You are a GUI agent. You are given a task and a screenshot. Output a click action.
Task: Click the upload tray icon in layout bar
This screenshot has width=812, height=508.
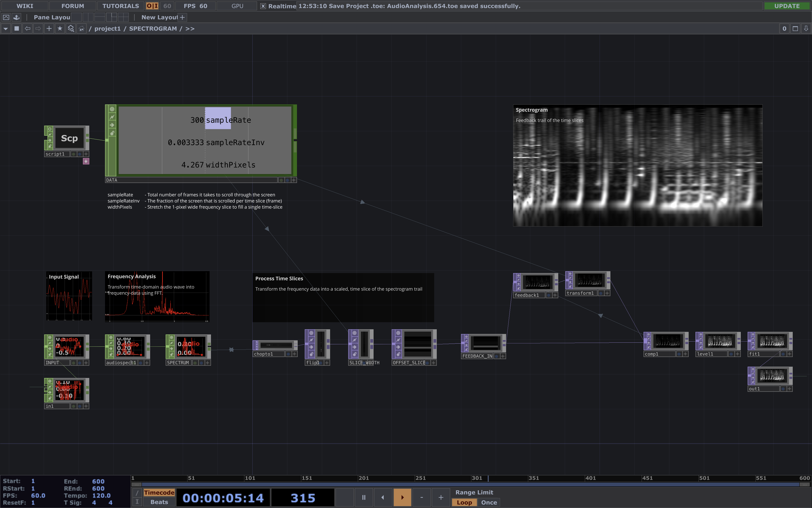click(16, 17)
